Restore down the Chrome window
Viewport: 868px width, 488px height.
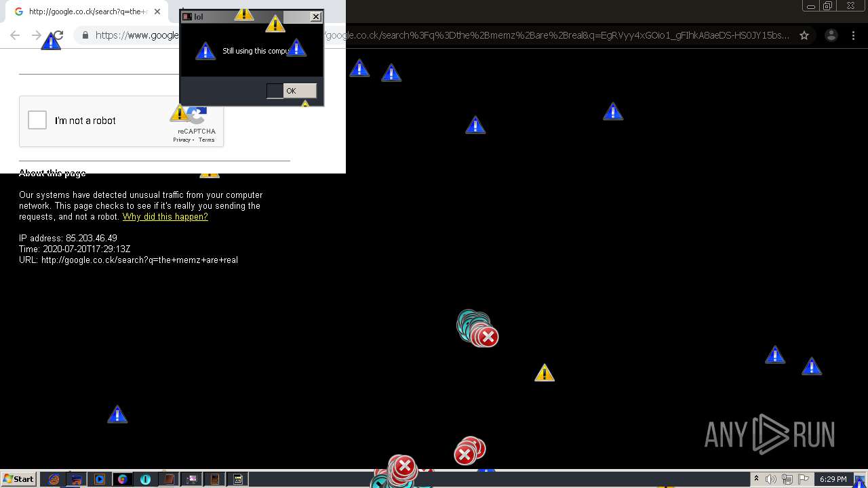pyautogui.click(x=828, y=6)
